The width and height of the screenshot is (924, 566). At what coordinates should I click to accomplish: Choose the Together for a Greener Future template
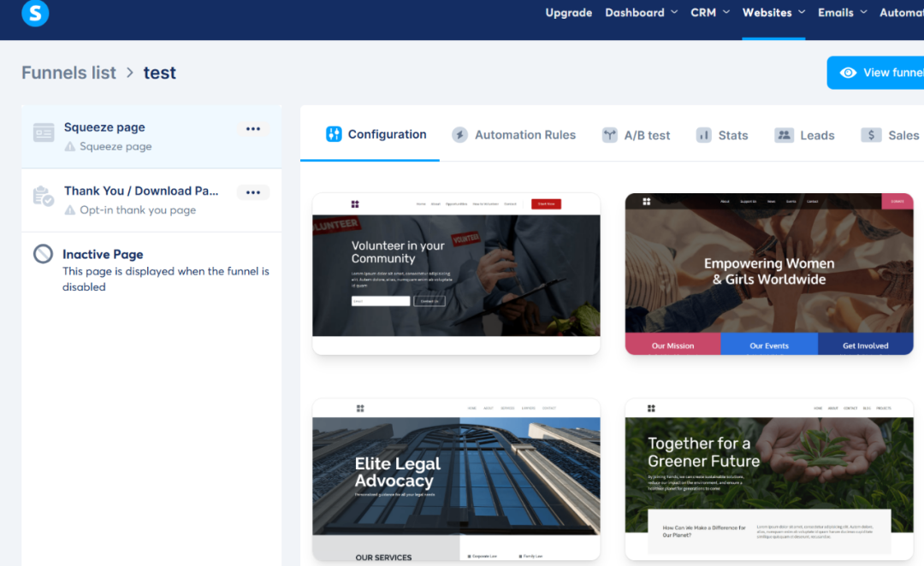[769, 478]
